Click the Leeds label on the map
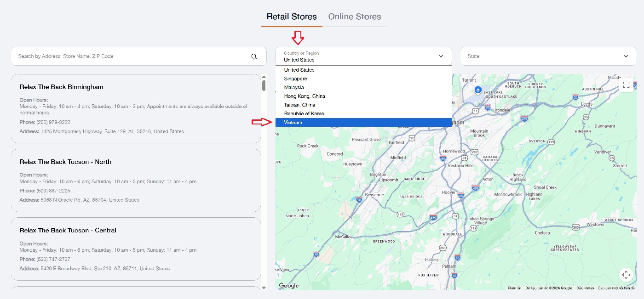644x299 pixels. [586, 104]
